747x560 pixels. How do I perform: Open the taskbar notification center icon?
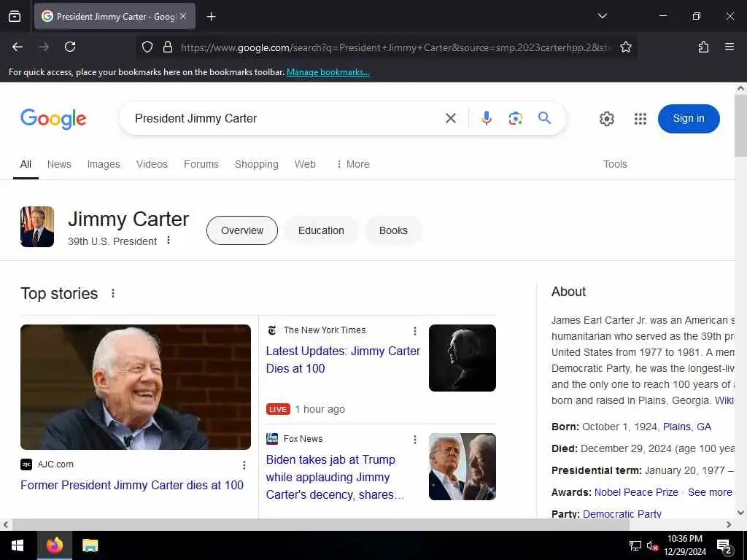point(724,546)
